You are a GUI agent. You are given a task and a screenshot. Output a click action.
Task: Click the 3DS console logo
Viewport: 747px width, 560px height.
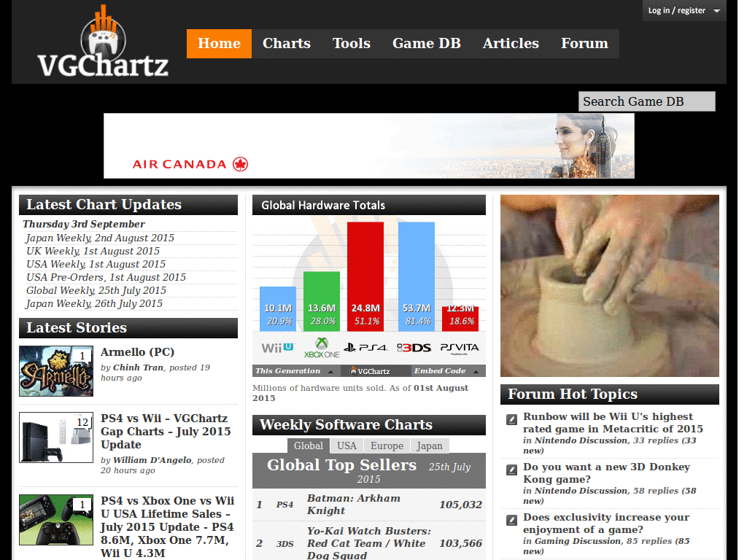[x=414, y=348]
